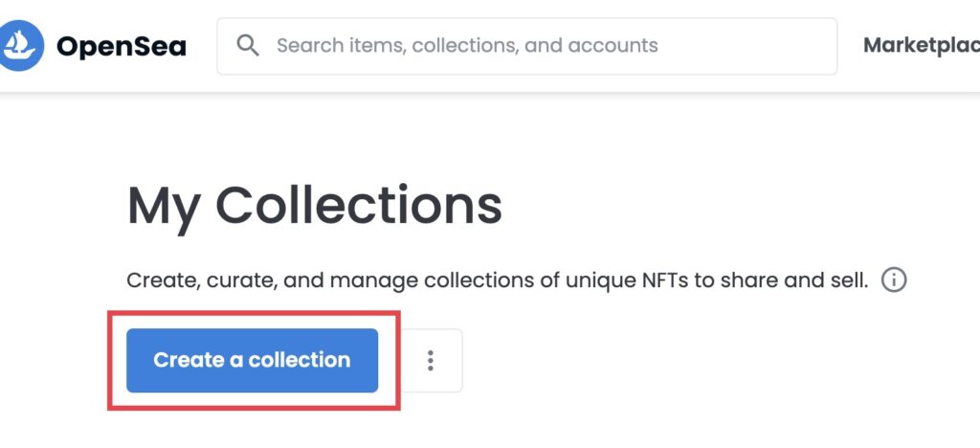Click the word Collections in the page title
980x448 pixels.
click(x=359, y=206)
